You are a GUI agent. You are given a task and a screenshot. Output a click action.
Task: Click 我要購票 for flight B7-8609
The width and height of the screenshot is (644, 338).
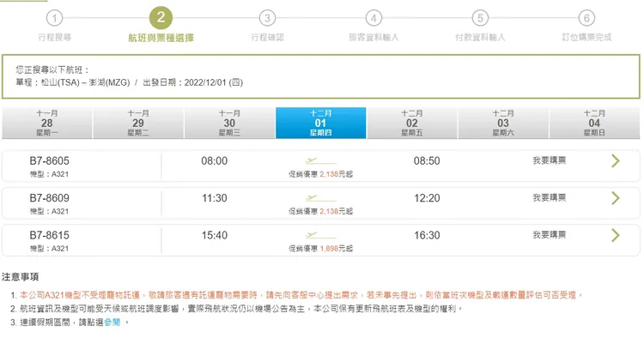(x=550, y=197)
